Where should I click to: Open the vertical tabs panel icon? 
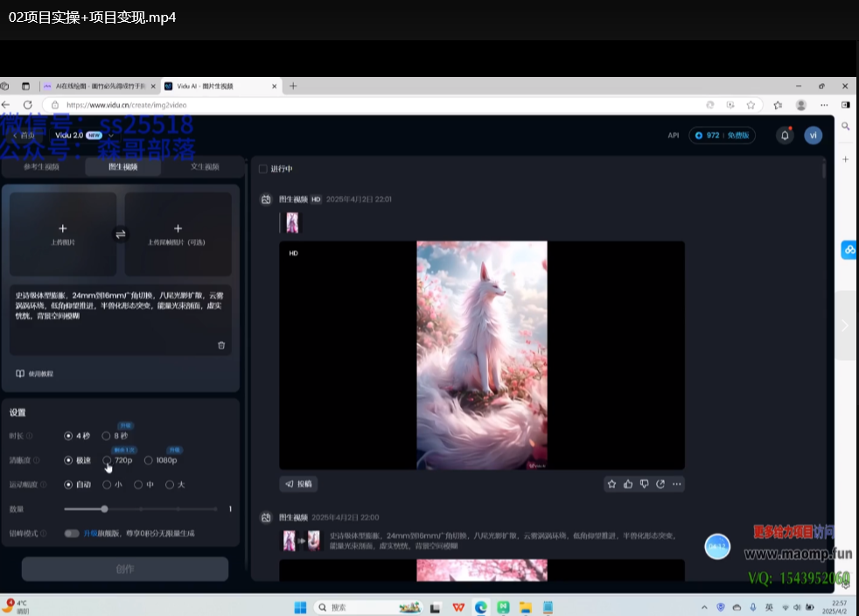pos(25,86)
